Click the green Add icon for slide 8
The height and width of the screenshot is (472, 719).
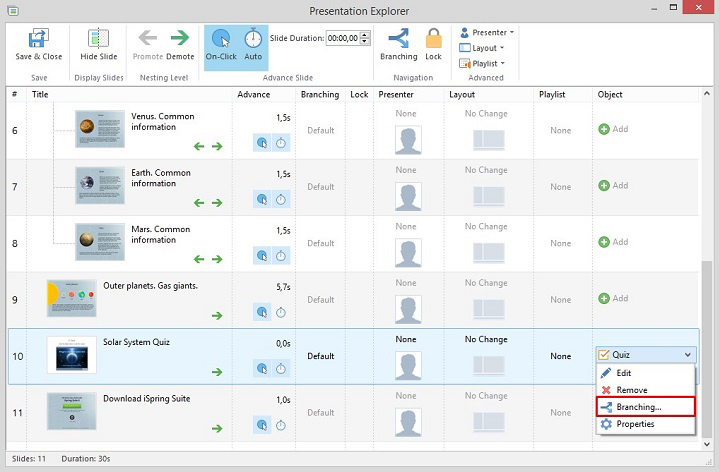point(604,242)
